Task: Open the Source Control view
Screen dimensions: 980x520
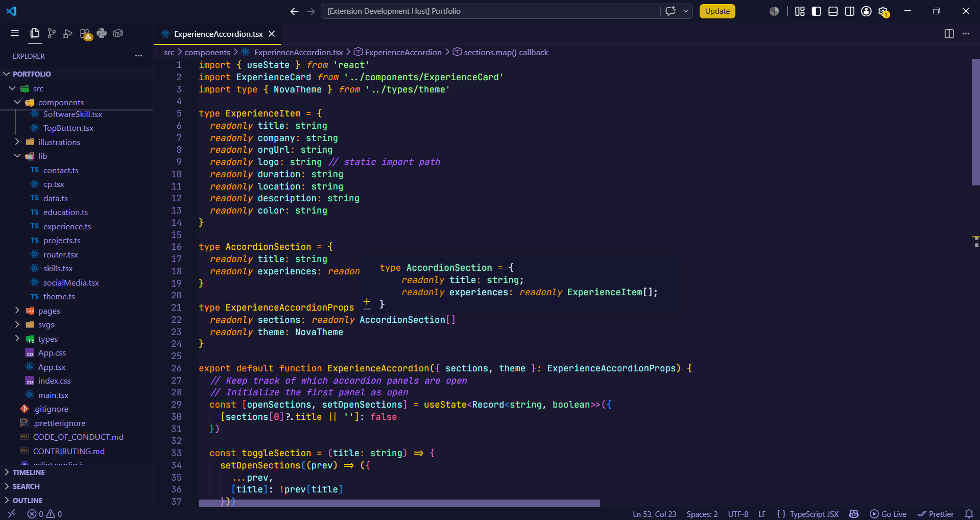Action: click(51, 34)
